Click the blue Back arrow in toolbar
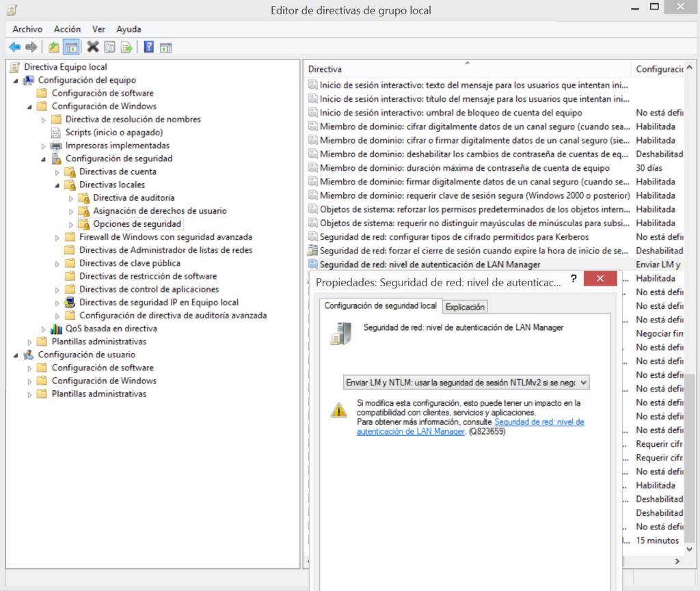Viewport: 700px width, 591px height. tap(14, 47)
